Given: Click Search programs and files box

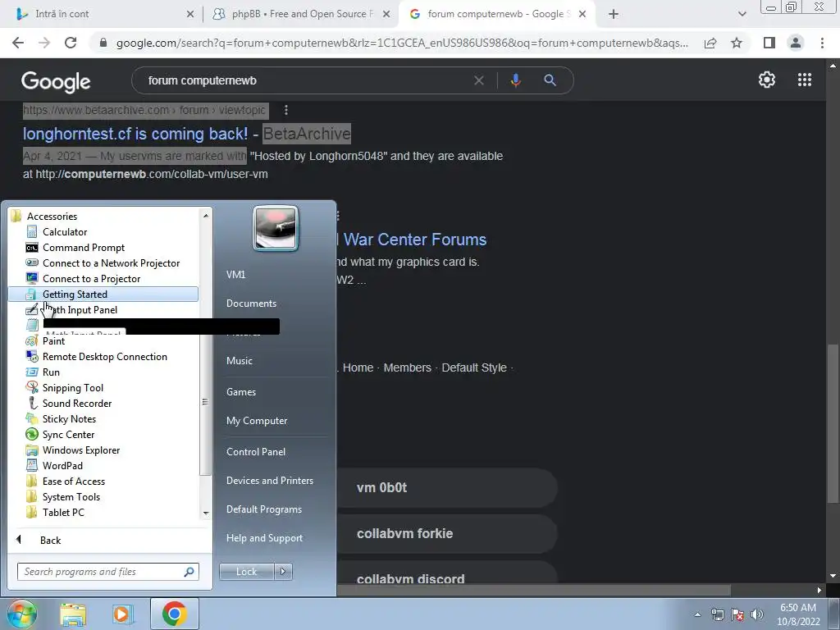Looking at the screenshot, I should (x=108, y=572).
